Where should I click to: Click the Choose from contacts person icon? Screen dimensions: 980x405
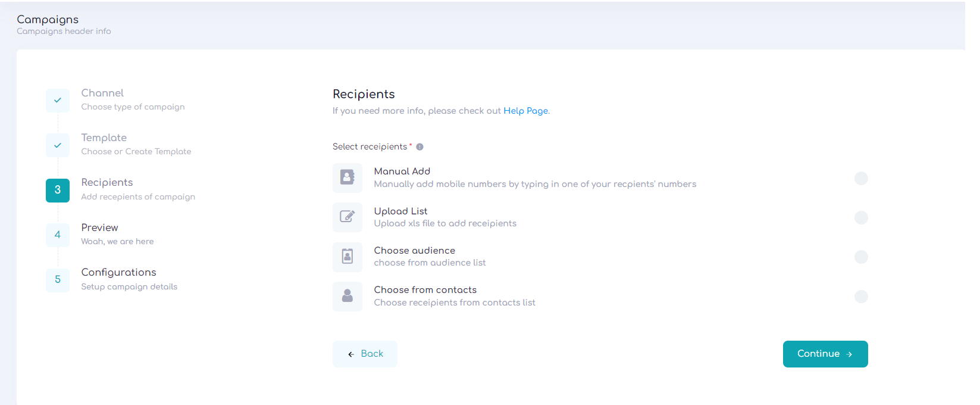347,296
